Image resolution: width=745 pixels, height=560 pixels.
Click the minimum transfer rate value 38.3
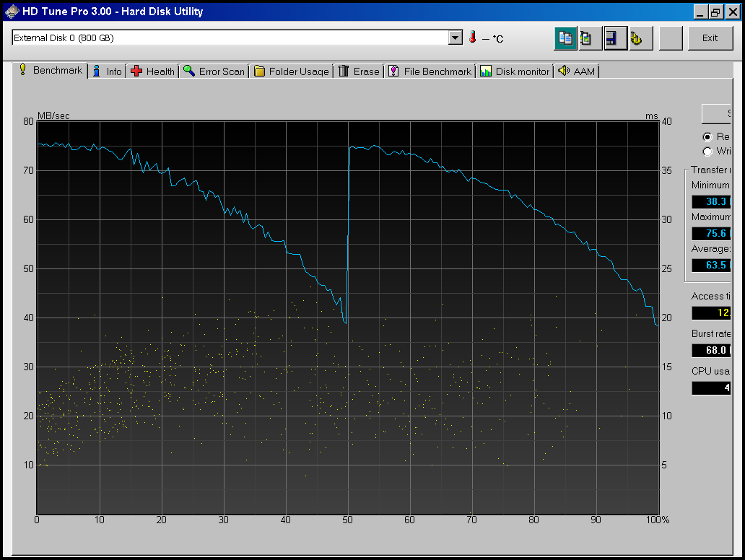(x=711, y=201)
